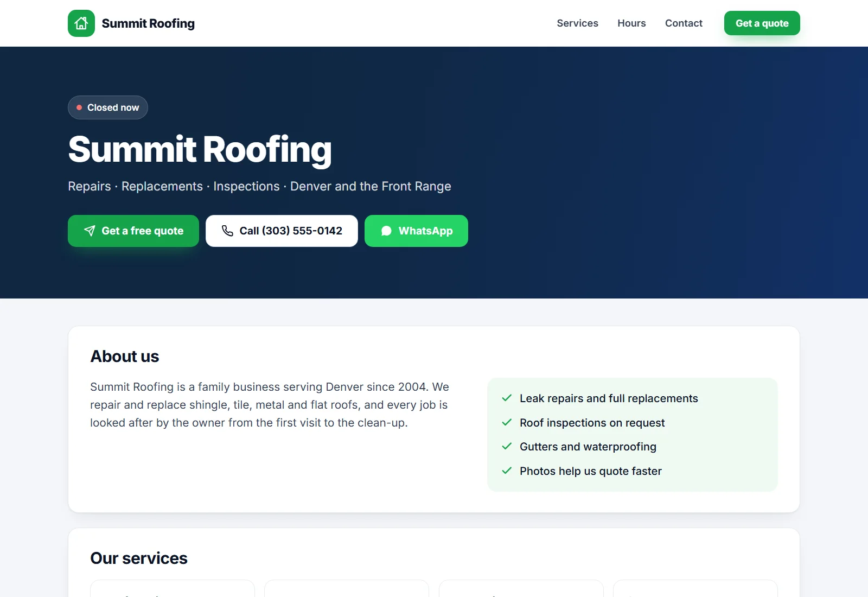Click text Gutters and waterproofing
868x597 pixels.
coord(588,447)
